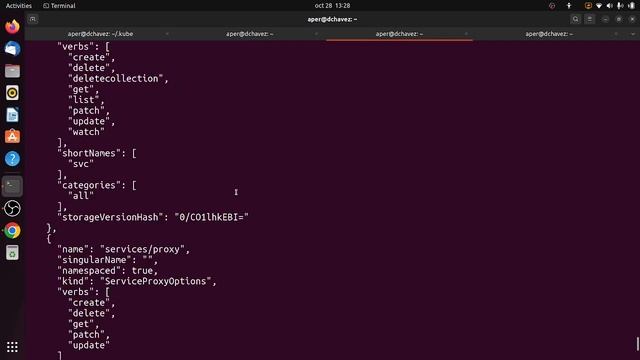Image resolution: width=640 pixels, height=360 pixels.
Task: Minimize the terminal window
Action: tap(605, 19)
